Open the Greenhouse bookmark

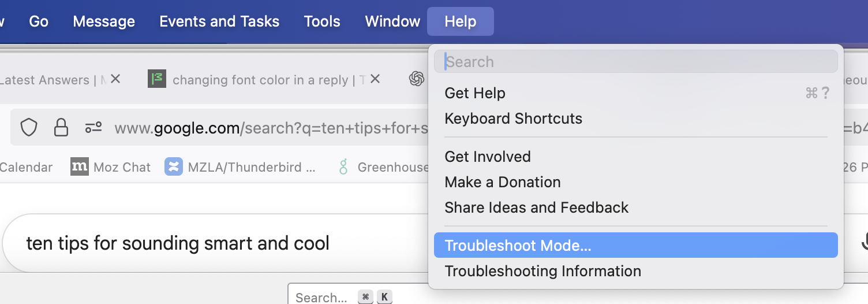(384, 168)
